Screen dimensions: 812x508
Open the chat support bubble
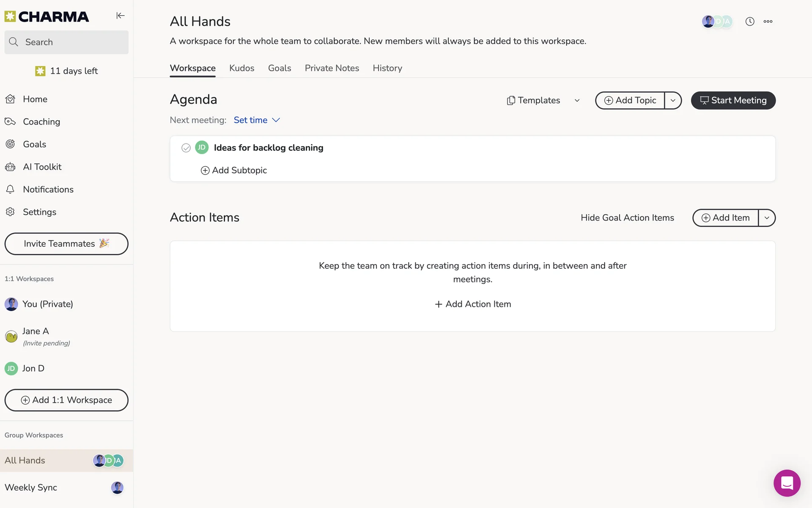[787, 483]
